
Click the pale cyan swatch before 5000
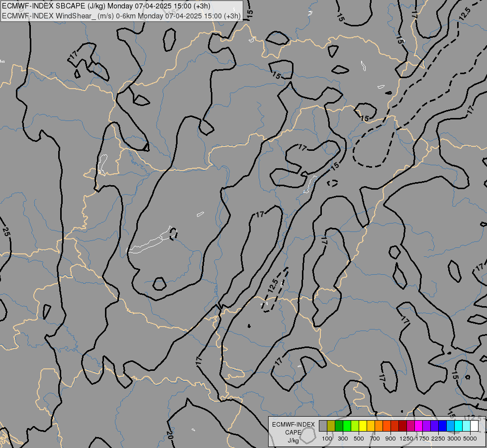pos(467,426)
